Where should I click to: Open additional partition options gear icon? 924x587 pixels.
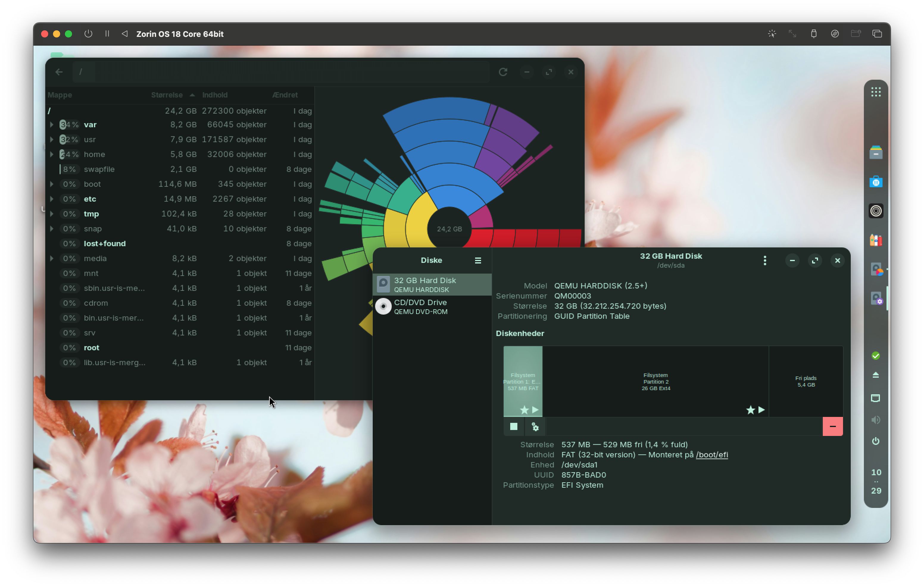(x=535, y=426)
